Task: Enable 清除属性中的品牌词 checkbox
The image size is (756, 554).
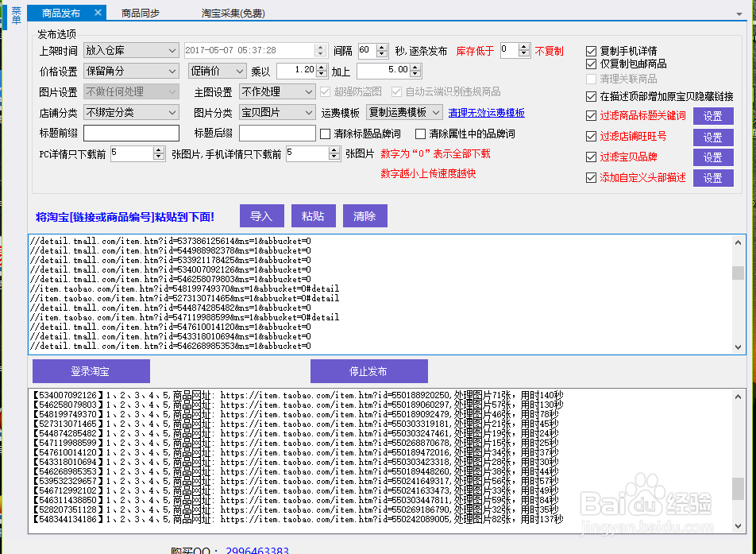Action: (420, 134)
